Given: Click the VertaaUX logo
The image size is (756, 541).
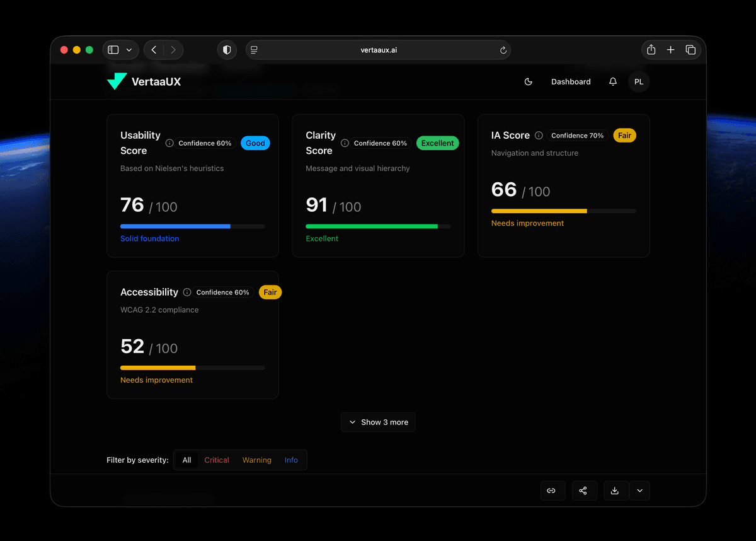Looking at the screenshot, I should (144, 81).
